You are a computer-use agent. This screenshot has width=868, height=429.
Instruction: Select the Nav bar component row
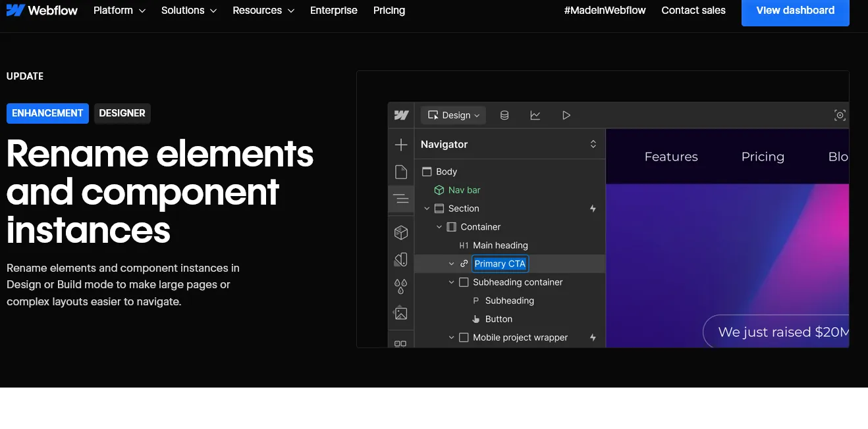pyautogui.click(x=510, y=190)
